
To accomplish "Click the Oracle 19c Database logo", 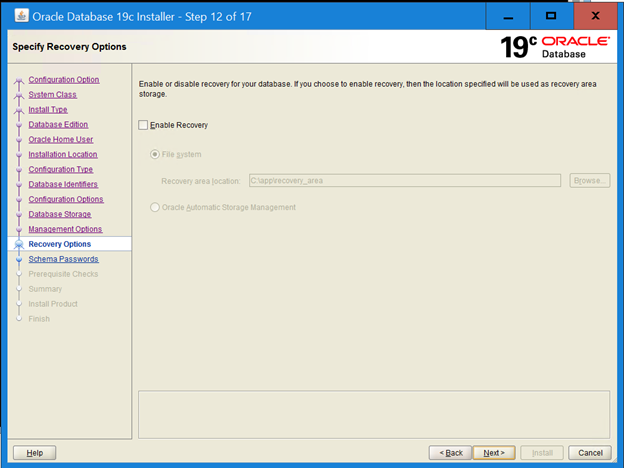I will point(555,47).
